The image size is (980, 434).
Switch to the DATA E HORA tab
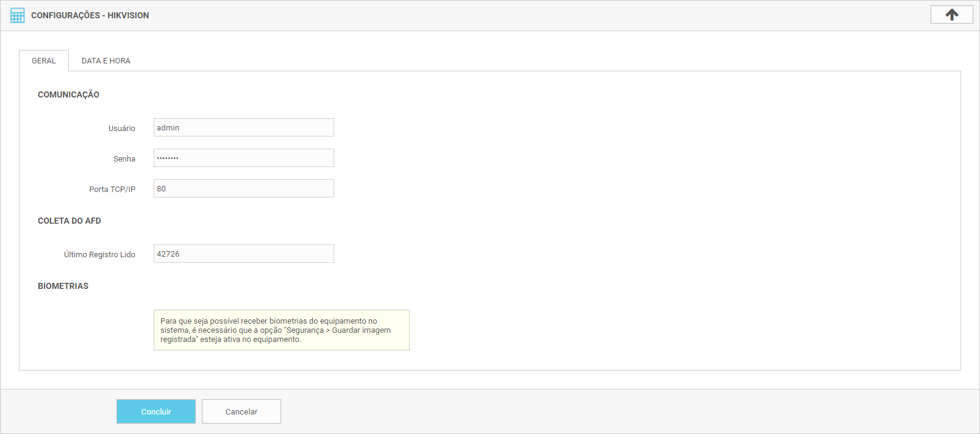coord(106,61)
